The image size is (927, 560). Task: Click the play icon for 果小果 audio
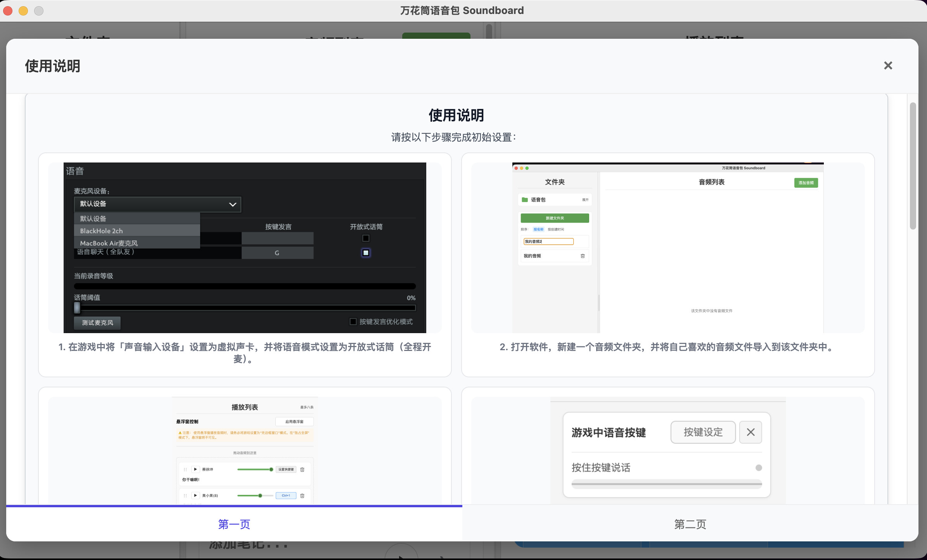195,495
